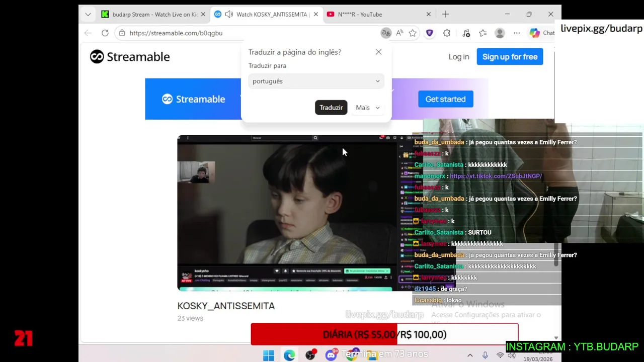The width and height of the screenshot is (644, 362).
Task: Open the read aloud icon
Action: click(399, 33)
